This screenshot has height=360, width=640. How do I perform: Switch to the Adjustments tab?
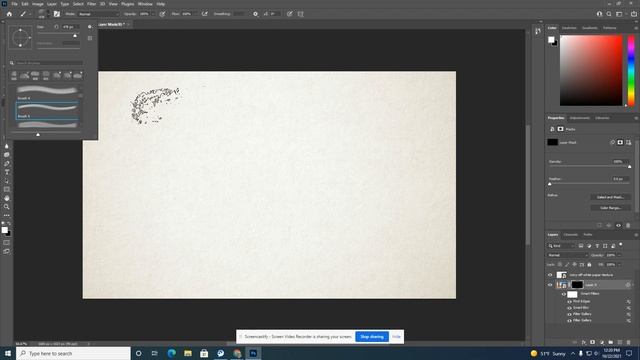coord(580,118)
